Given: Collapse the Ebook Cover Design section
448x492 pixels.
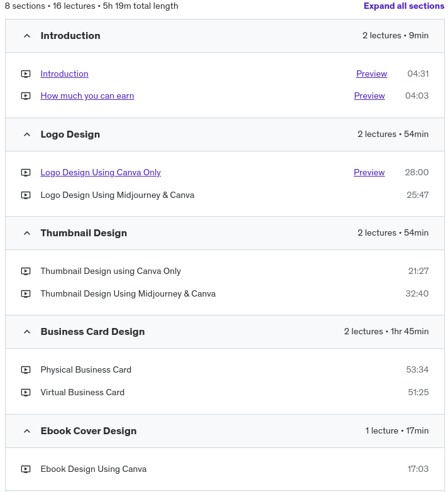Looking at the screenshot, I should click(x=27, y=431).
